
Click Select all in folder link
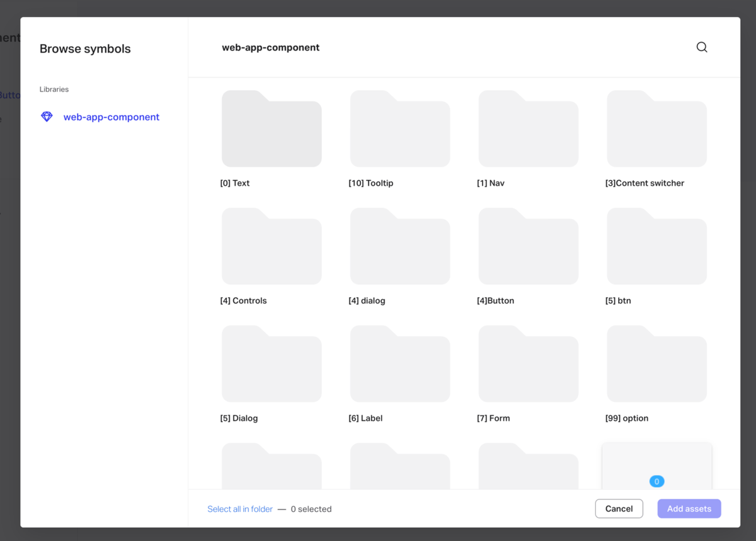pos(240,509)
